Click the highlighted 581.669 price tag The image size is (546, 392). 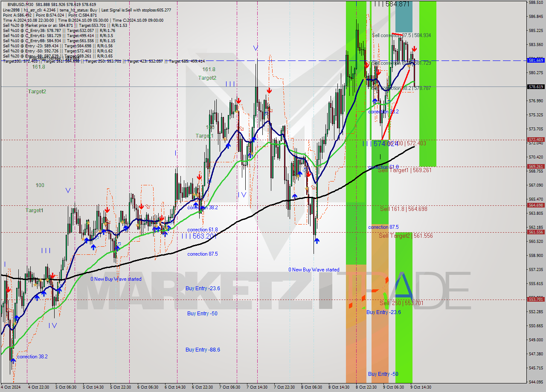[536, 61]
